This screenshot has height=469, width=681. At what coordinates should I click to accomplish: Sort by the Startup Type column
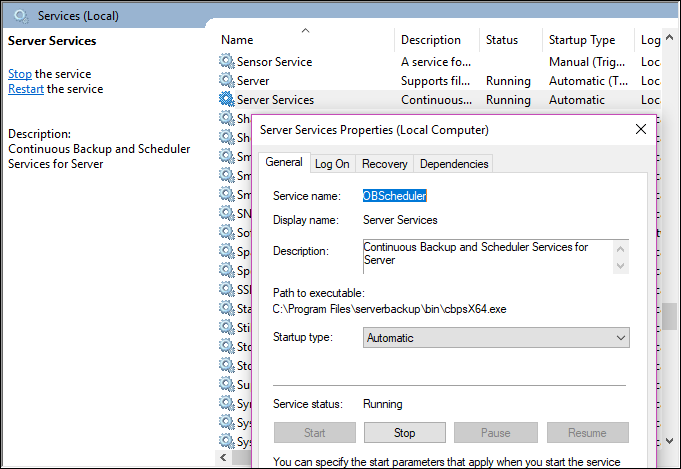(582, 40)
